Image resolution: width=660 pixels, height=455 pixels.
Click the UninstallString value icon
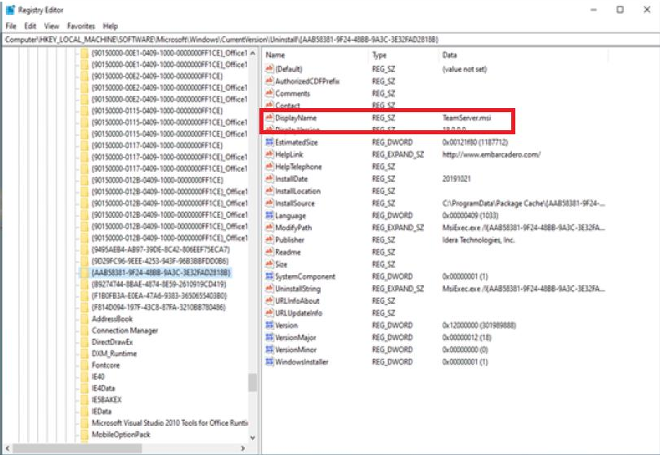[269, 288]
